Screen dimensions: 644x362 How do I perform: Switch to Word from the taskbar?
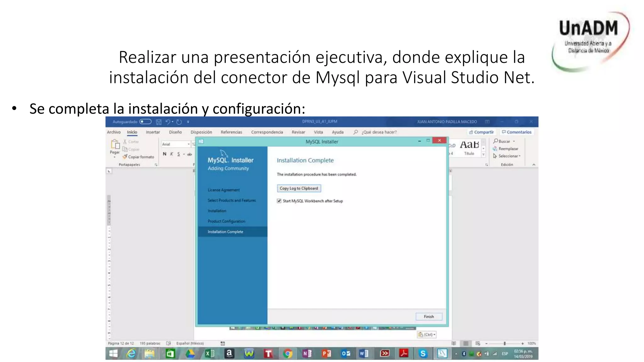click(364, 354)
